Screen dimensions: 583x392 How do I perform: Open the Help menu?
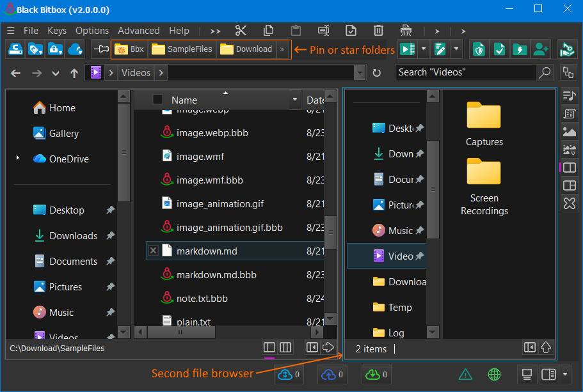pos(179,31)
